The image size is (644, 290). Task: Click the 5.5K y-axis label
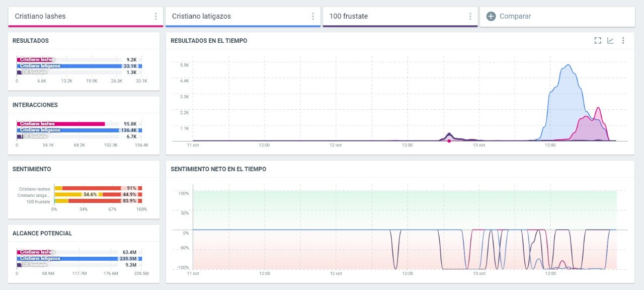184,65
